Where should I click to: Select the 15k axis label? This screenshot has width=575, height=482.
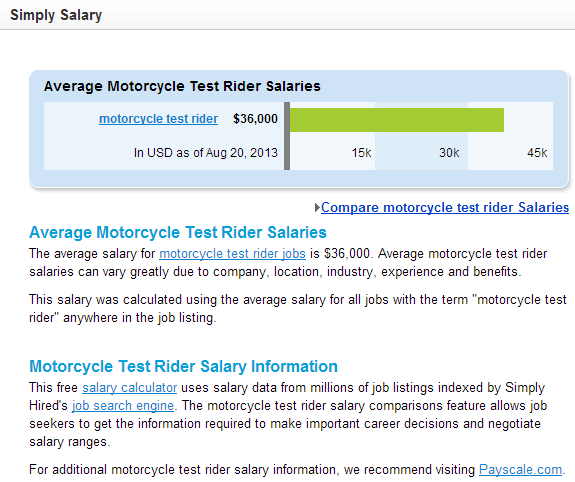pos(361,153)
